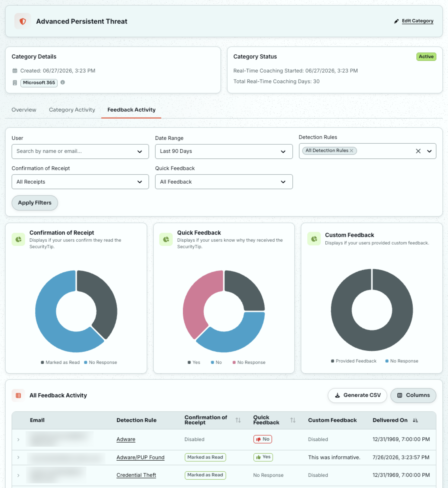Open the Credential Theft detection rule link
This screenshot has width=448, height=488.
136,475
